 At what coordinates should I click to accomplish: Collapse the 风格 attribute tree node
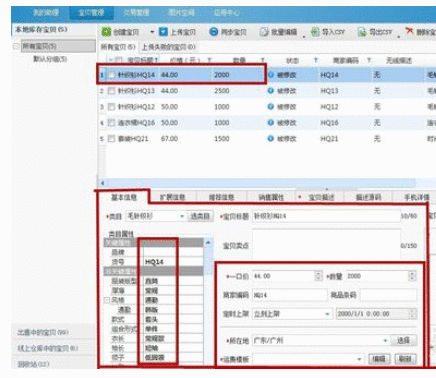pos(107,300)
